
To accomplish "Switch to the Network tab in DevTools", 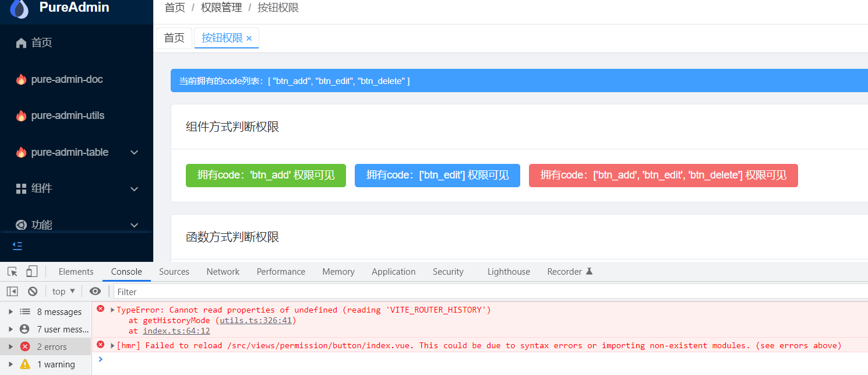I will (223, 271).
